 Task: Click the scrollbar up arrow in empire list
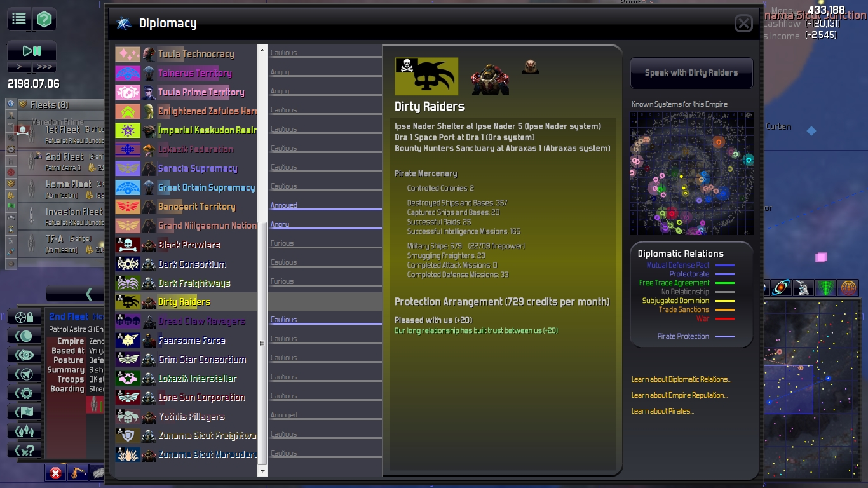[262, 50]
